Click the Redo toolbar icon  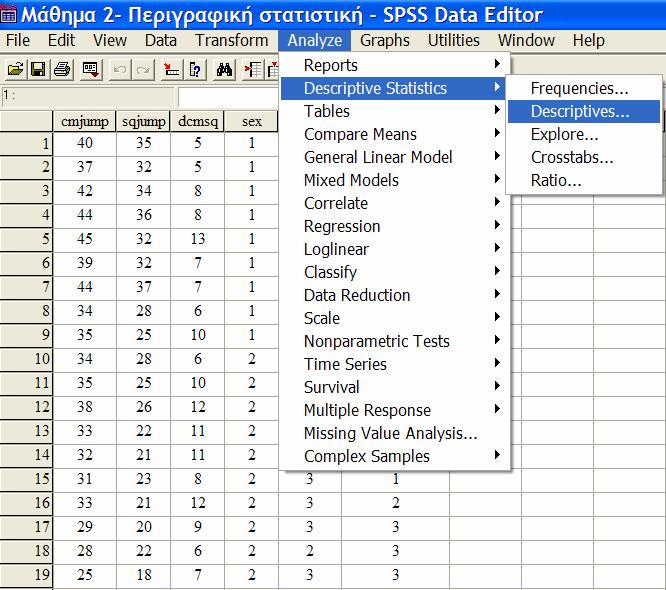pyautogui.click(x=143, y=69)
